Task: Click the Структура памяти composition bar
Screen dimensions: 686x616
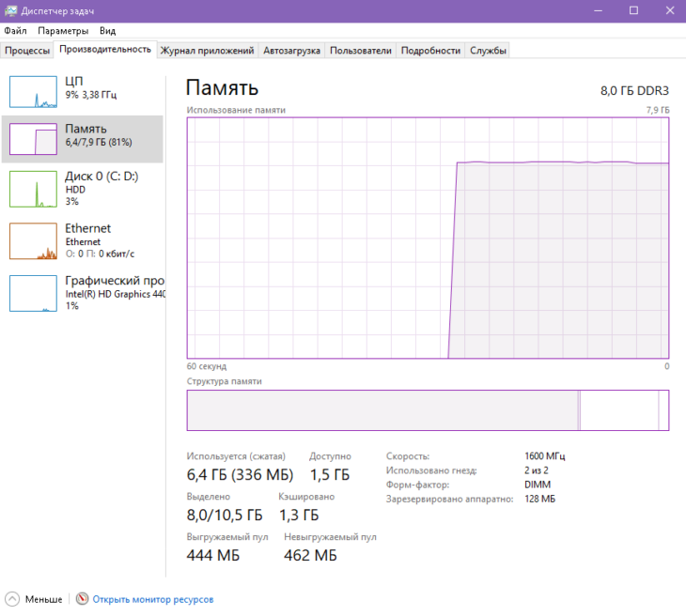Action: click(x=428, y=410)
